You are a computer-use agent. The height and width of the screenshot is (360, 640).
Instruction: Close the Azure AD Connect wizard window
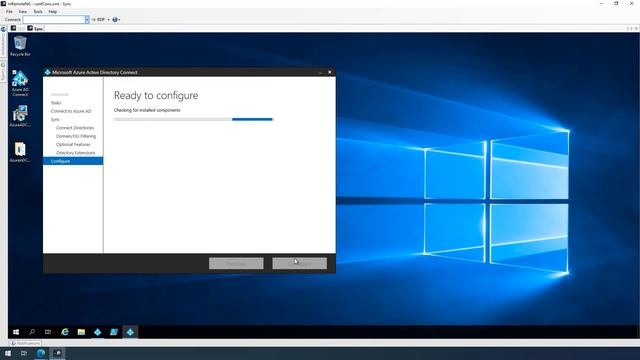coord(330,72)
